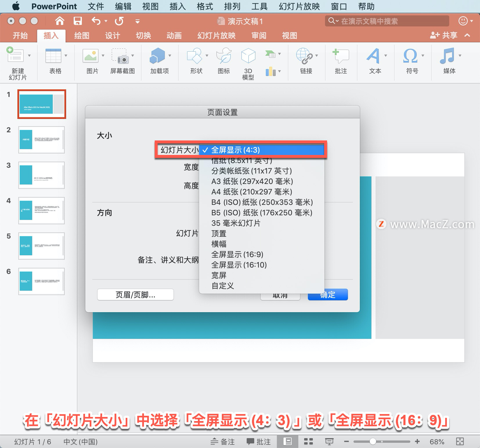The width and height of the screenshot is (480, 448).
Task: Click the Text A icon
Action: (373, 56)
